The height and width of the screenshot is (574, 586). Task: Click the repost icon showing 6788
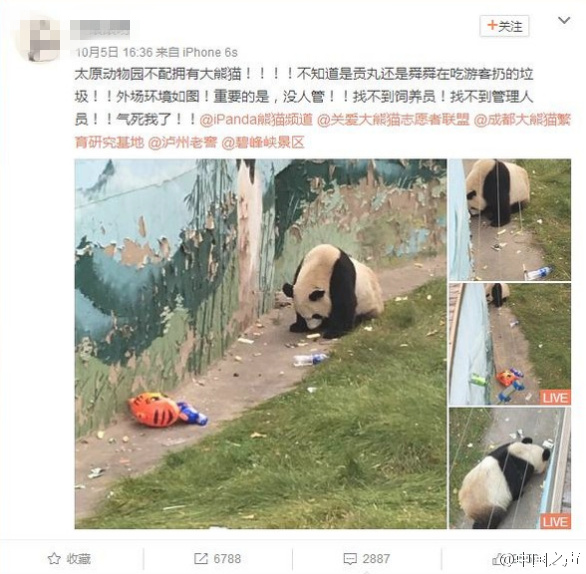201,559
